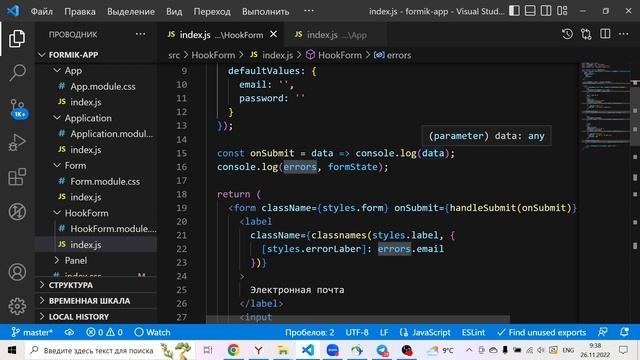This screenshot has width=640, height=360.
Task: Click the HookForm folder breadcrumb after src
Action: [x=213, y=55]
